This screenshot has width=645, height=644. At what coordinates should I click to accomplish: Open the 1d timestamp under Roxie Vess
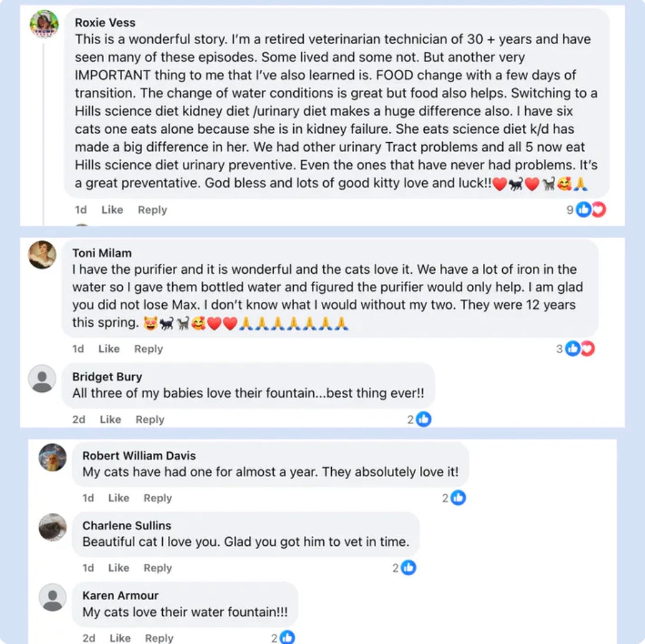[x=80, y=210]
